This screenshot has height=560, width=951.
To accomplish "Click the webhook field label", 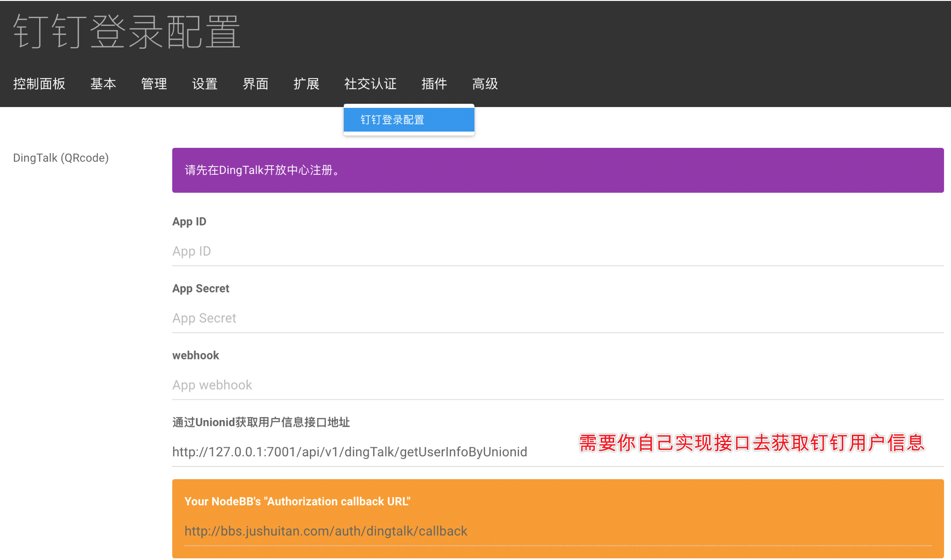I will 196,355.
